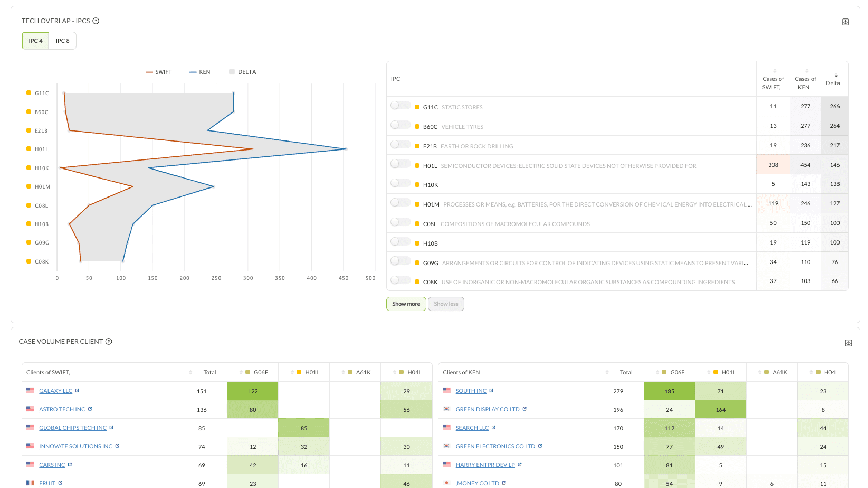Click the H01L label on chart axis
868x488 pixels.
point(41,149)
